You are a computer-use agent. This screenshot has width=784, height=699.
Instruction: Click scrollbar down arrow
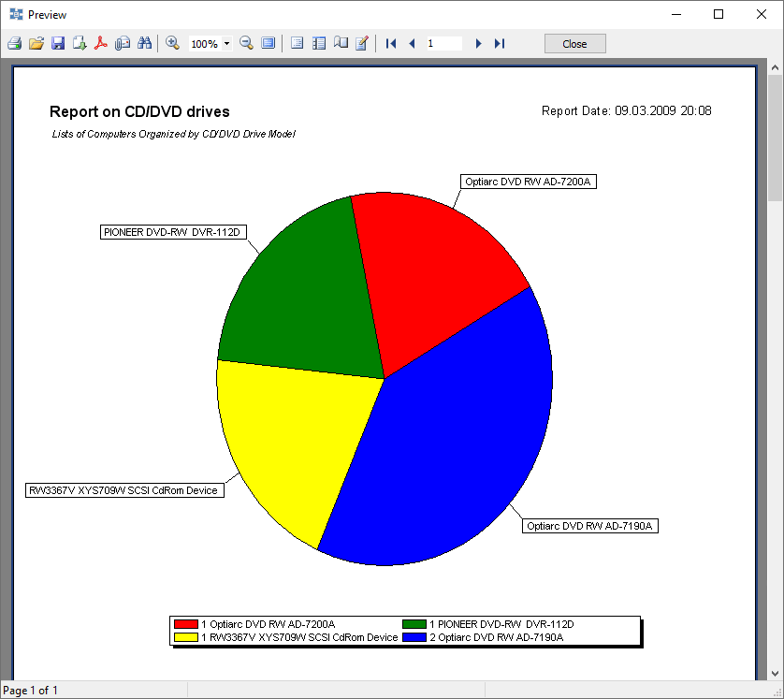click(775, 673)
